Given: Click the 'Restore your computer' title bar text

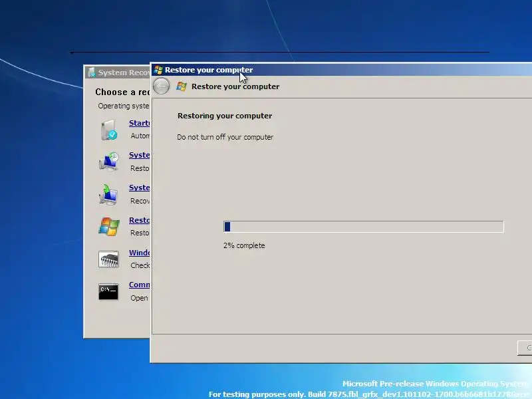Looking at the screenshot, I should pos(209,70).
